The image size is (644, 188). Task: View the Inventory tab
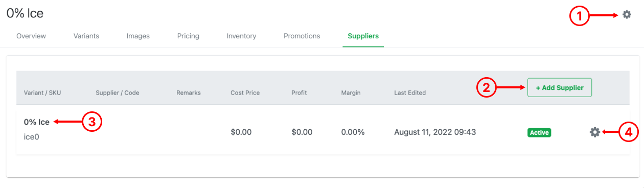pos(241,36)
